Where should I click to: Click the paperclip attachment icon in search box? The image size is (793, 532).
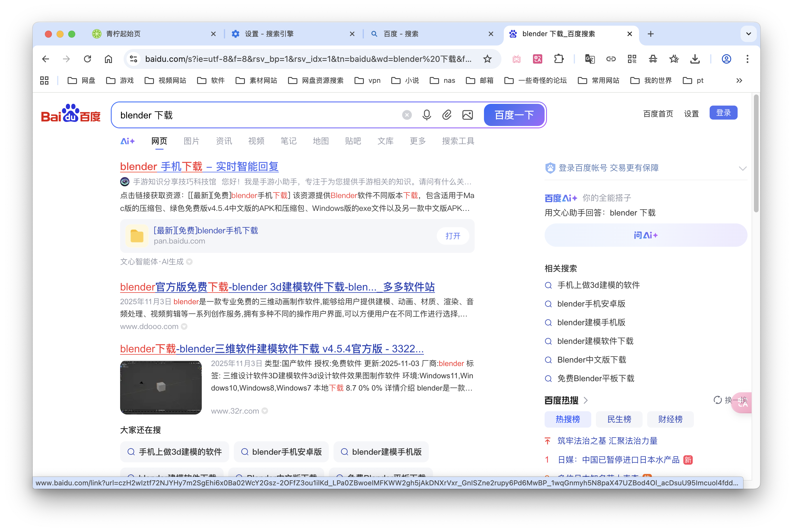[x=447, y=115]
